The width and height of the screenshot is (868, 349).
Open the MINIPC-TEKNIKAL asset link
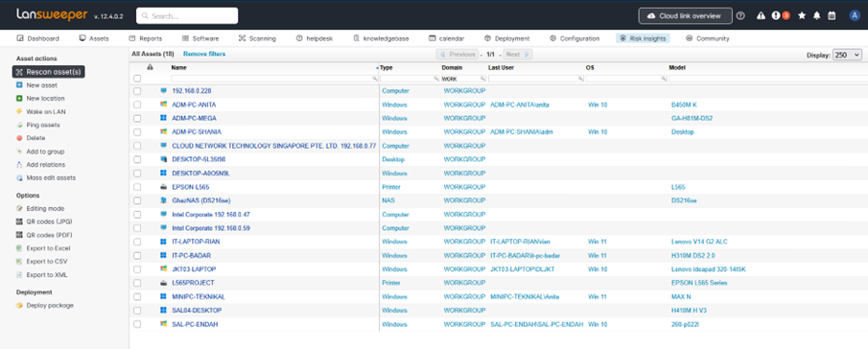(x=199, y=296)
